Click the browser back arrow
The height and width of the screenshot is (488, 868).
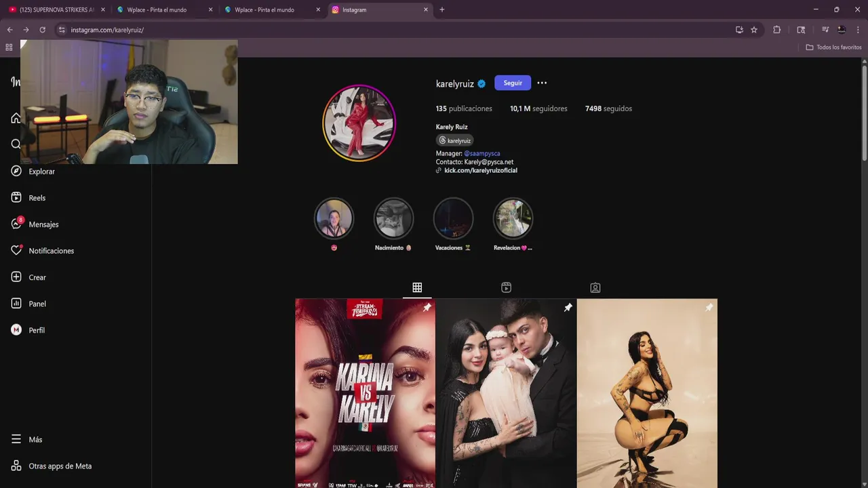point(9,30)
